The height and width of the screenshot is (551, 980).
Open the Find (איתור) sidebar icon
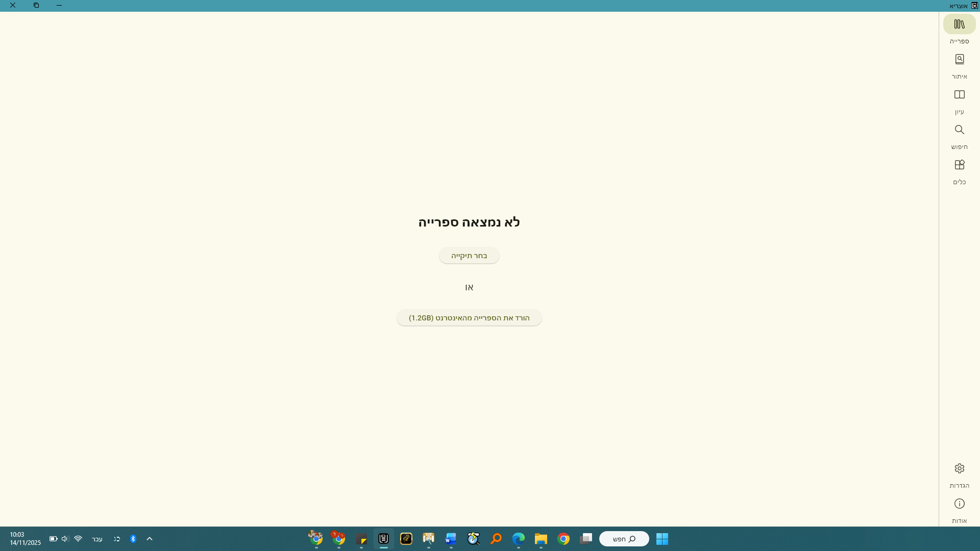pyautogui.click(x=959, y=60)
